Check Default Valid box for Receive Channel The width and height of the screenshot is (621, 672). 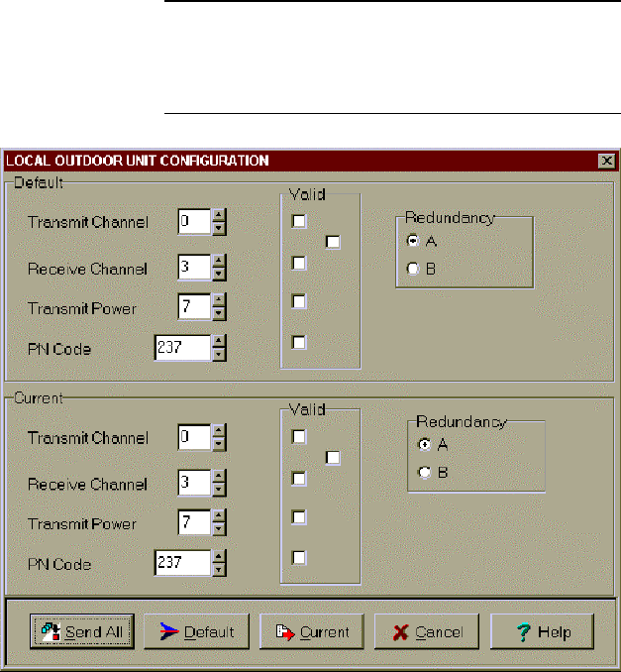click(299, 263)
